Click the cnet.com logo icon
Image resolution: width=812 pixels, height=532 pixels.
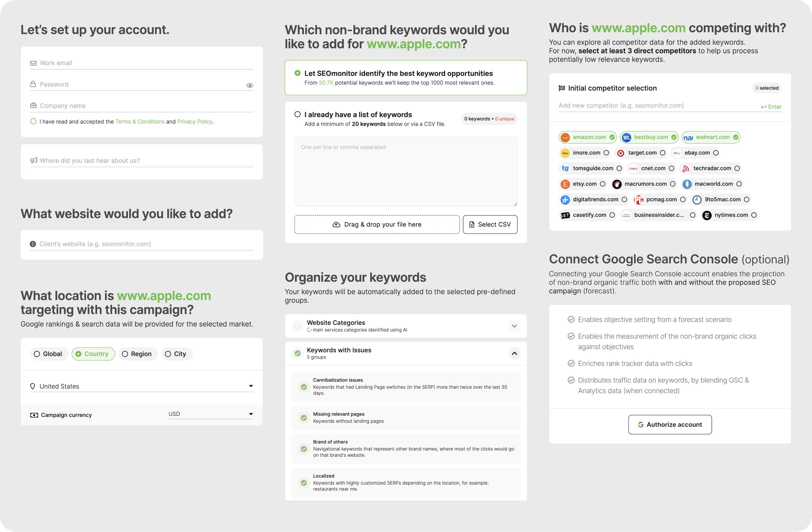click(x=634, y=168)
